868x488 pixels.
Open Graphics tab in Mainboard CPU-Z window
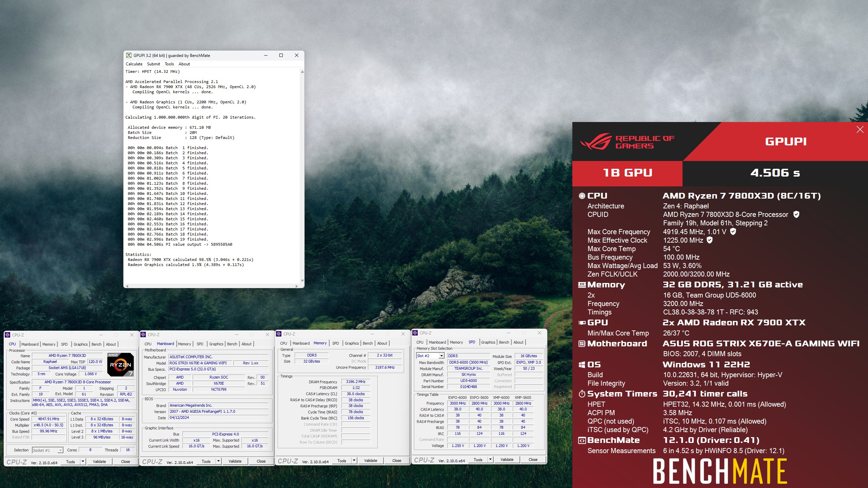pos(216,344)
